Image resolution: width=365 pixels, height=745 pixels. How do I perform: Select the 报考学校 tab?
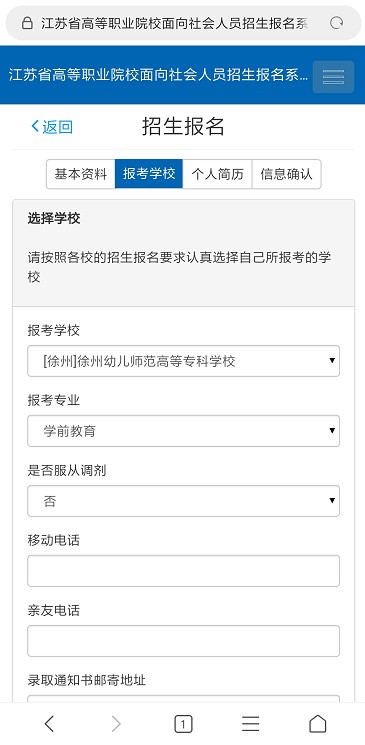pos(149,174)
